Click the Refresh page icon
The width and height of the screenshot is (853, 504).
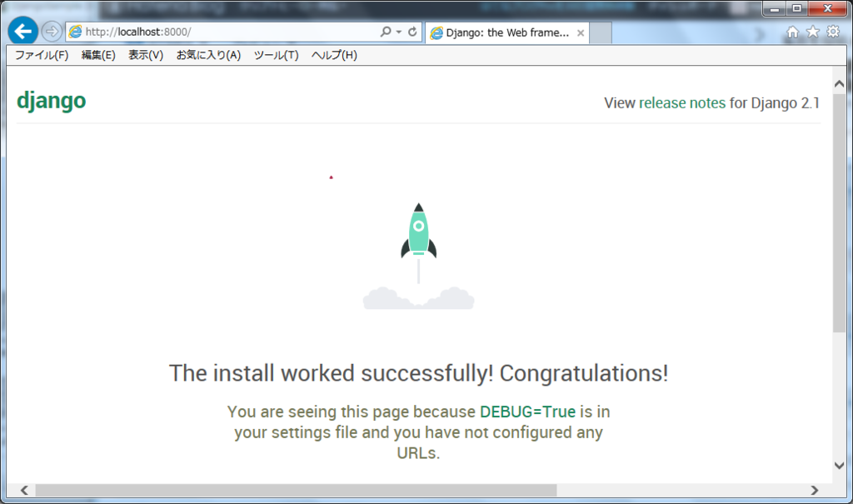tap(412, 32)
